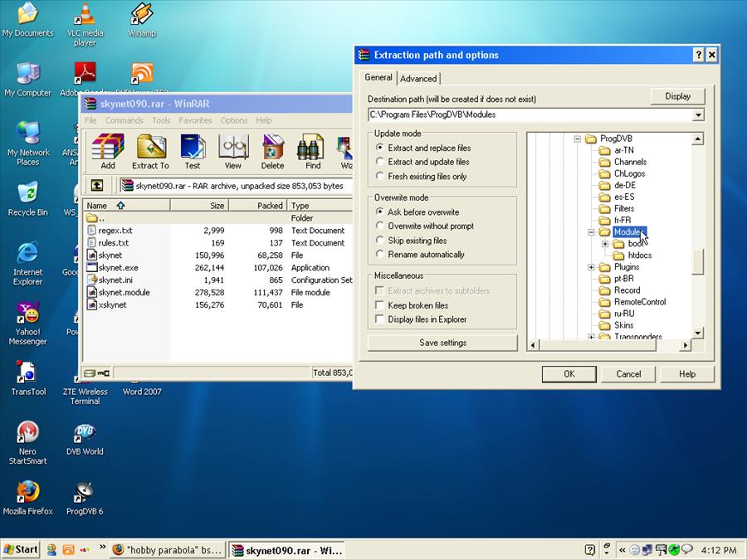Confirm extraction with OK button
Screen dimensions: 747x560
tap(569, 374)
